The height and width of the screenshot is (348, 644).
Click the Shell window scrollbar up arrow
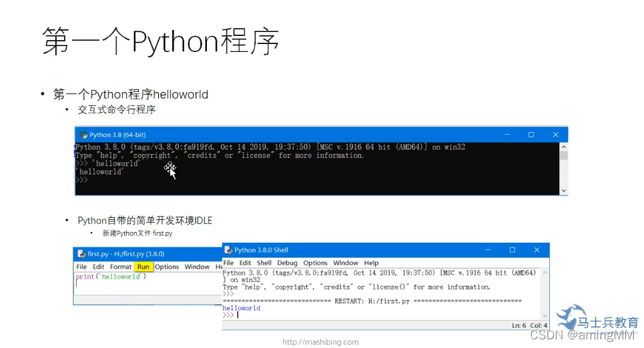coord(545,273)
